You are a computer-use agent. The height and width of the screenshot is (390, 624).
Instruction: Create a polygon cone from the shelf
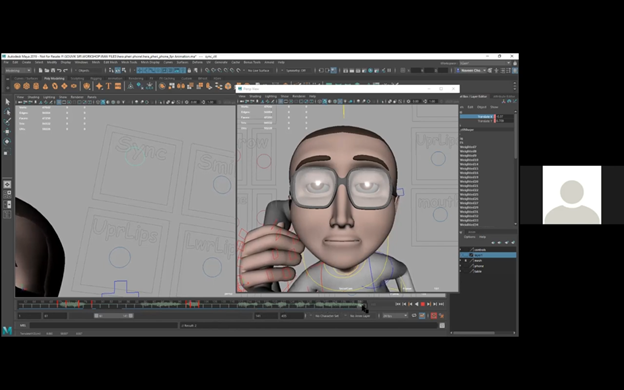pyautogui.click(x=45, y=86)
